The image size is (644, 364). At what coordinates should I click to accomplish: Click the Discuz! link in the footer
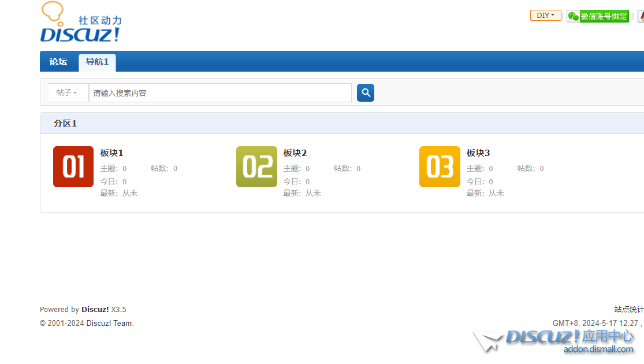tap(95, 309)
